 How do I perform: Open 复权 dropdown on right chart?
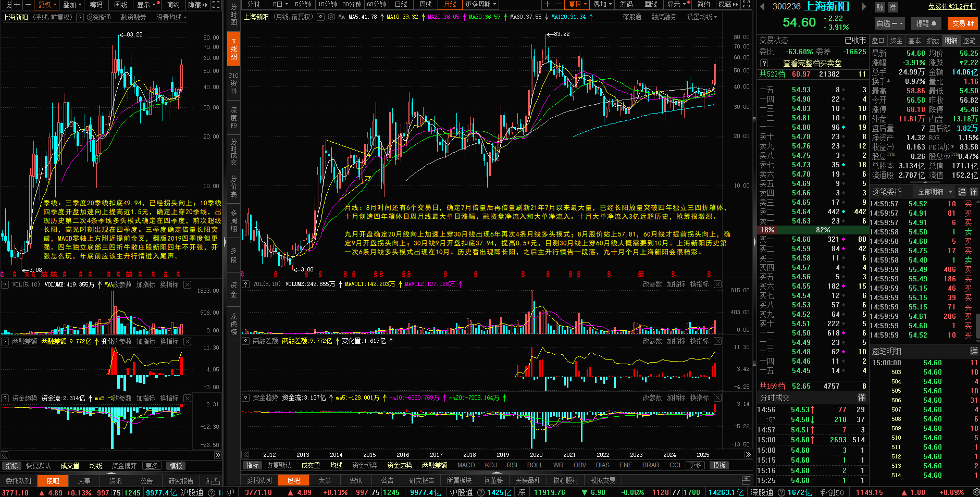pos(578,4)
